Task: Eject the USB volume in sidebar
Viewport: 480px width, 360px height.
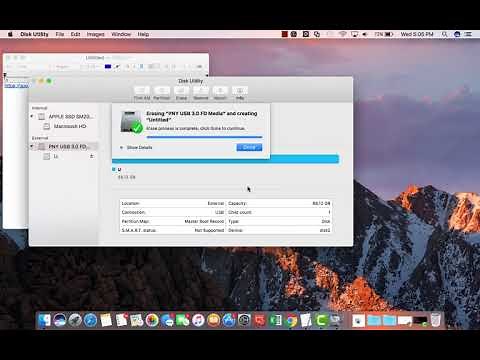Action: 92,156
